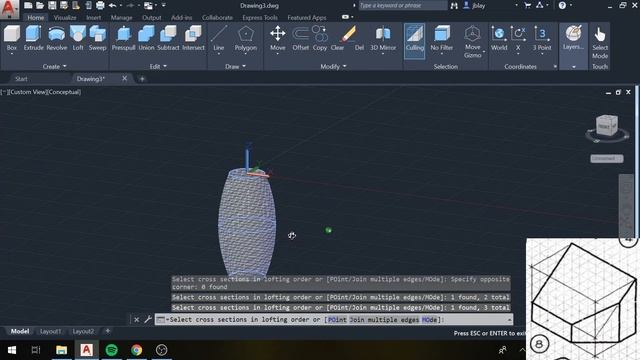Viewport: 640px width, 360px height.
Task: Switch to the Output ribbon tab
Action: 151,18
